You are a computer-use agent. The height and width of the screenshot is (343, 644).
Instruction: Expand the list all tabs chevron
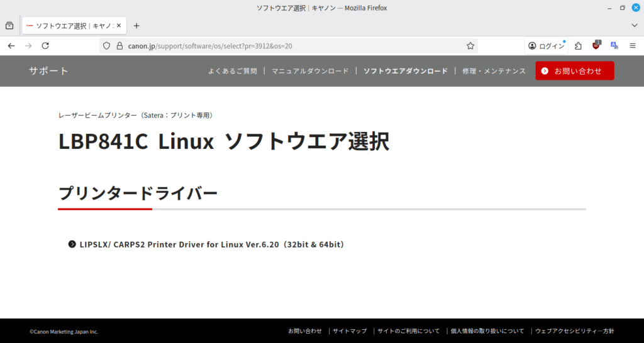tap(634, 26)
